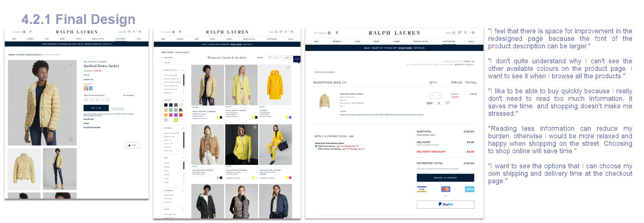The height and width of the screenshot is (223, 644).
Task: Select size M on product page
Action: 97,100
